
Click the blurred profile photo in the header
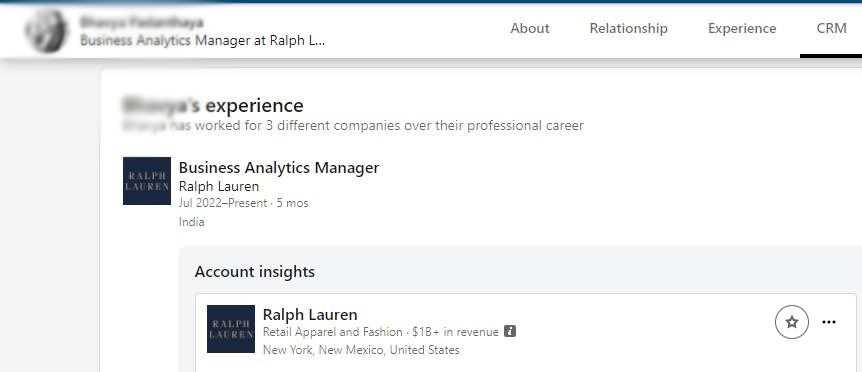pyautogui.click(x=47, y=31)
